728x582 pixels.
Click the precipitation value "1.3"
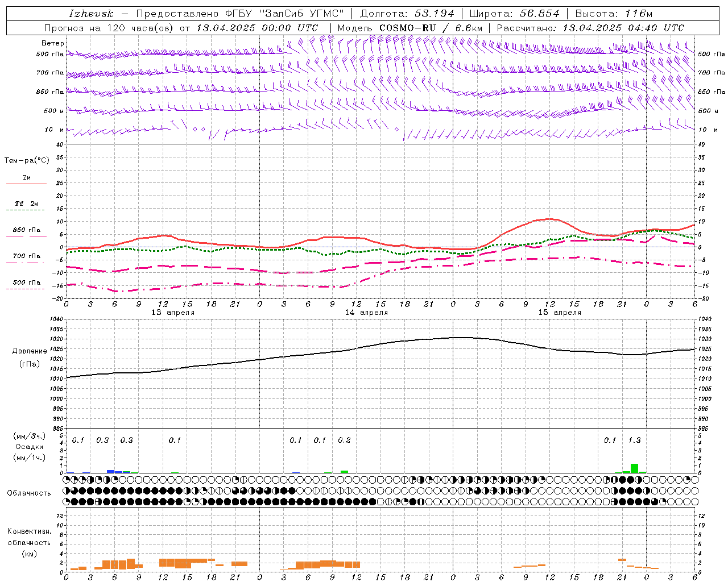point(634,440)
